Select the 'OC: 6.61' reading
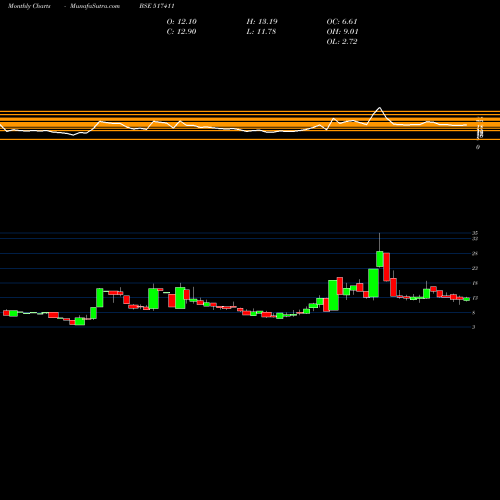Screen dimensions: 500x500 point(342,22)
